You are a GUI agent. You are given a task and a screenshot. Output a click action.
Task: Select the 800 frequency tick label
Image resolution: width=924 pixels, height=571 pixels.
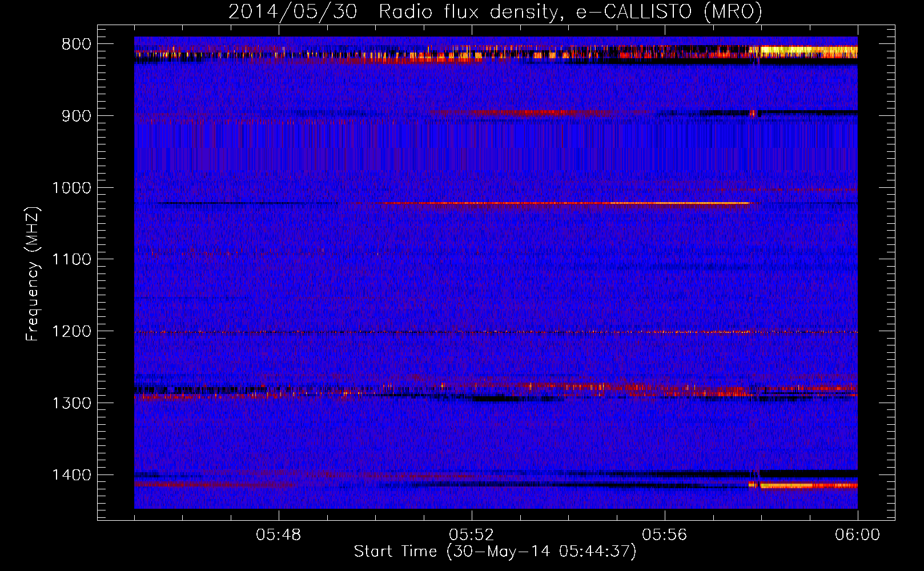pos(77,45)
